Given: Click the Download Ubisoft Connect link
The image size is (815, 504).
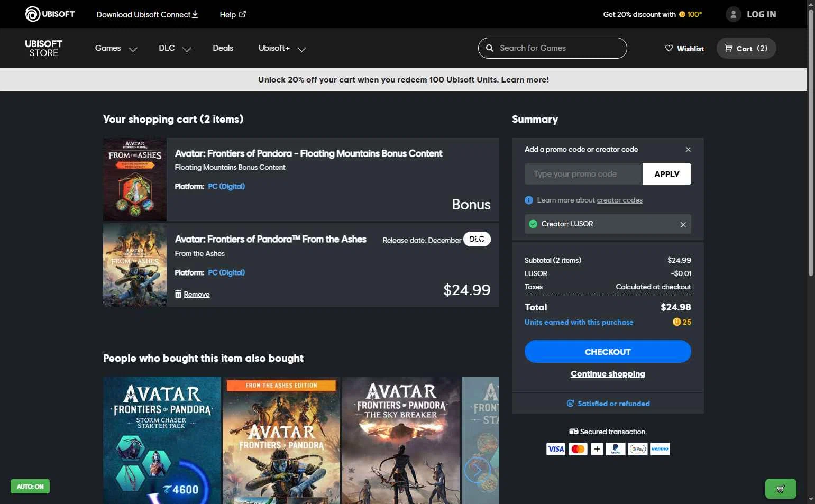Looking at the screenshot, I should pyautogui.click(x=147, y=14).
